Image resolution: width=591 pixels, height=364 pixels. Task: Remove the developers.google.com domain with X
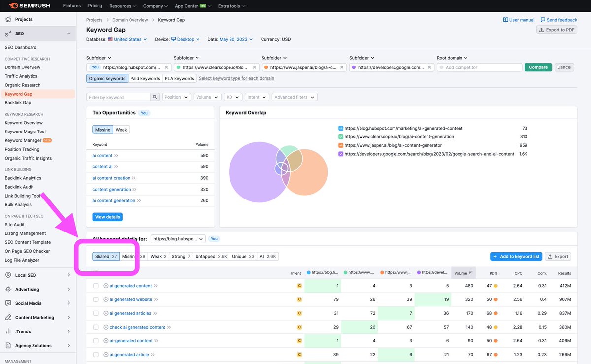pos(430,67)
